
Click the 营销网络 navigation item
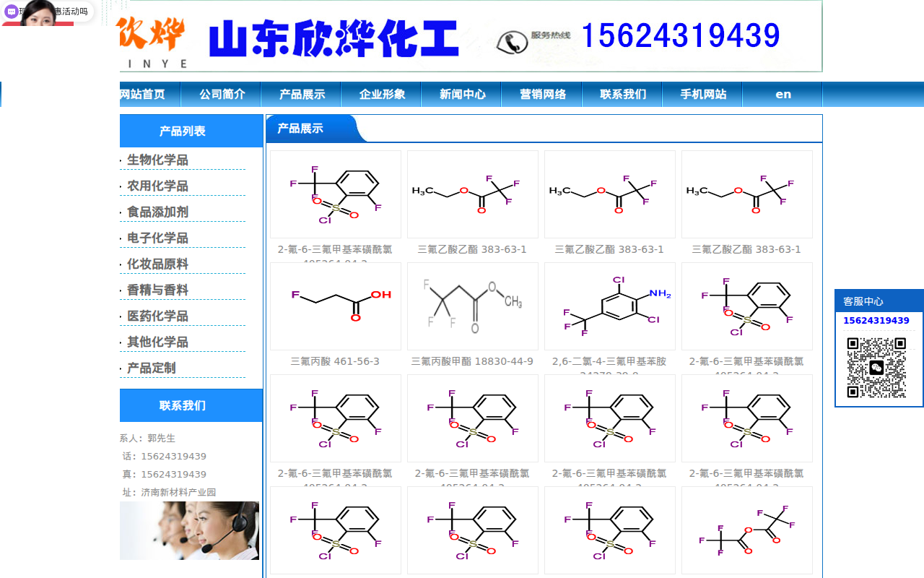541,94
